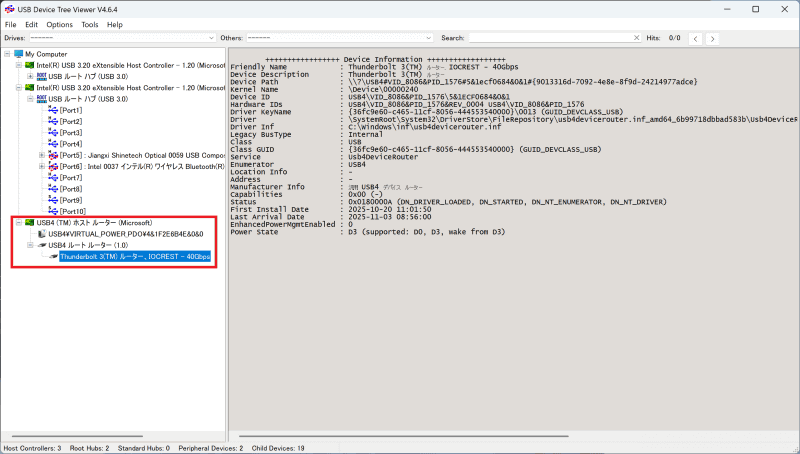Viewport: 800px width, 454px height.
Task: Click the second USB root hub icon
Action: click(42, 98)
